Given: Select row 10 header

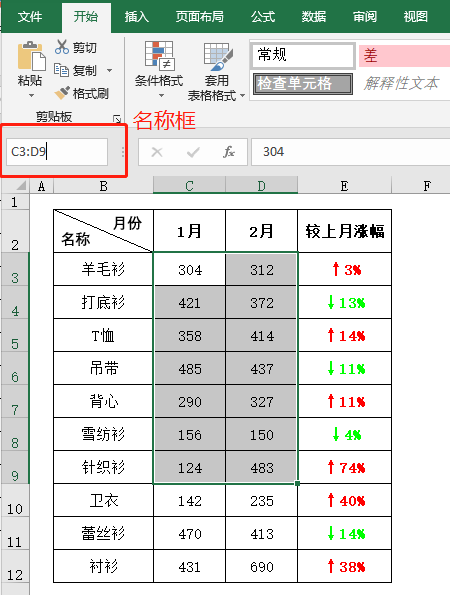Looking at the screenshot, I should tap(15, 500).
